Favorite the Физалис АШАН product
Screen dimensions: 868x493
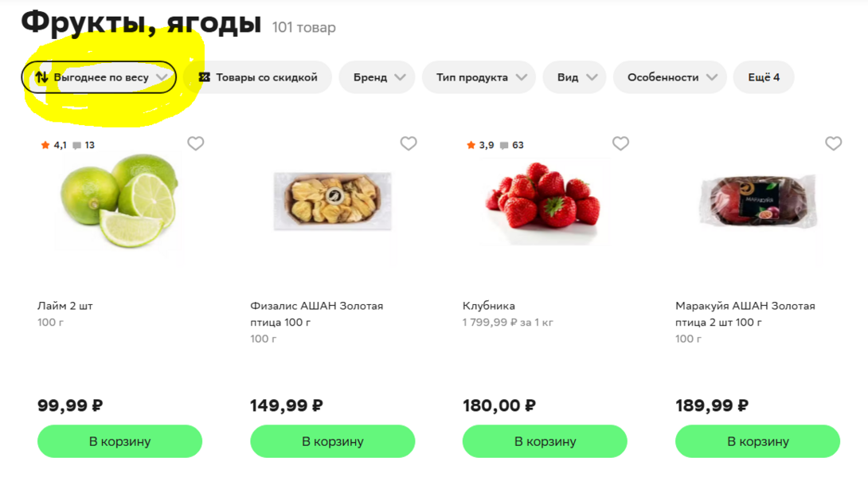tap(409, 143)
